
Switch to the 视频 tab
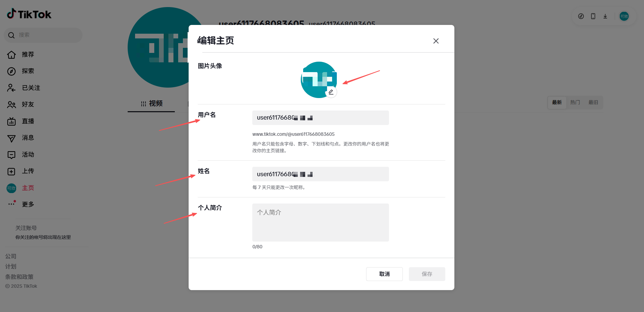coord(151,103)
